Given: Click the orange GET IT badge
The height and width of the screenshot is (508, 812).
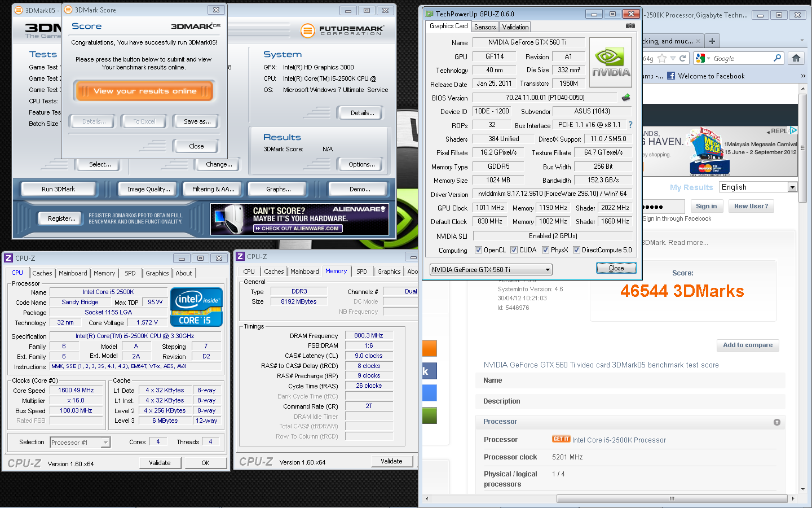Looking at the screenshot, I should coord(561,439).
